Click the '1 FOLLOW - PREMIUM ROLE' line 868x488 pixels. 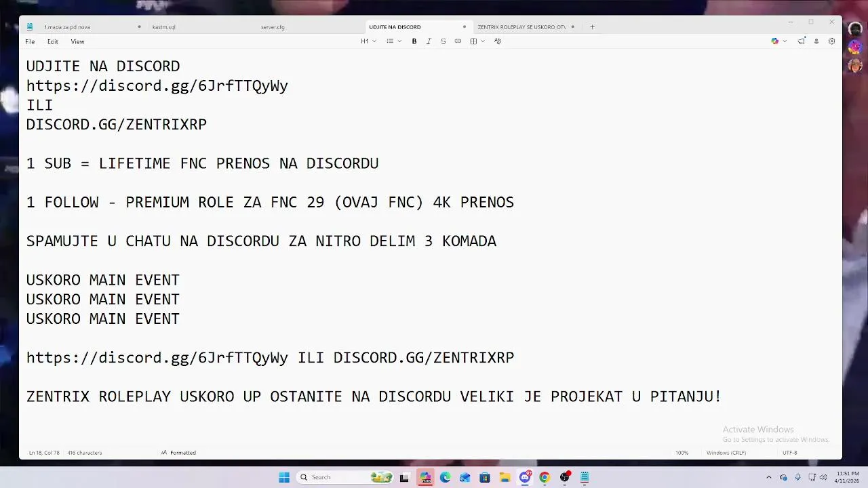tap(270, 203)
